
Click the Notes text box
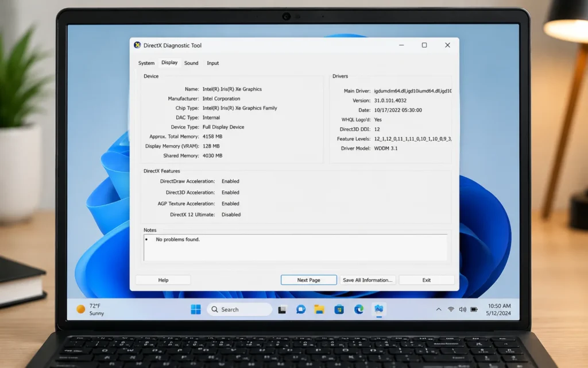click(296, 247)
